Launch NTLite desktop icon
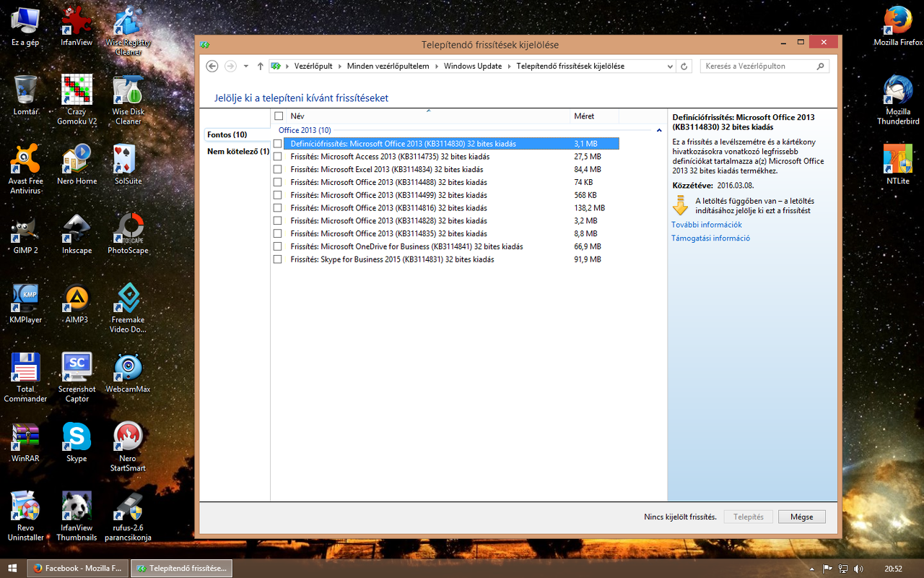The image size is (924, 578). [x=898, y=165]
